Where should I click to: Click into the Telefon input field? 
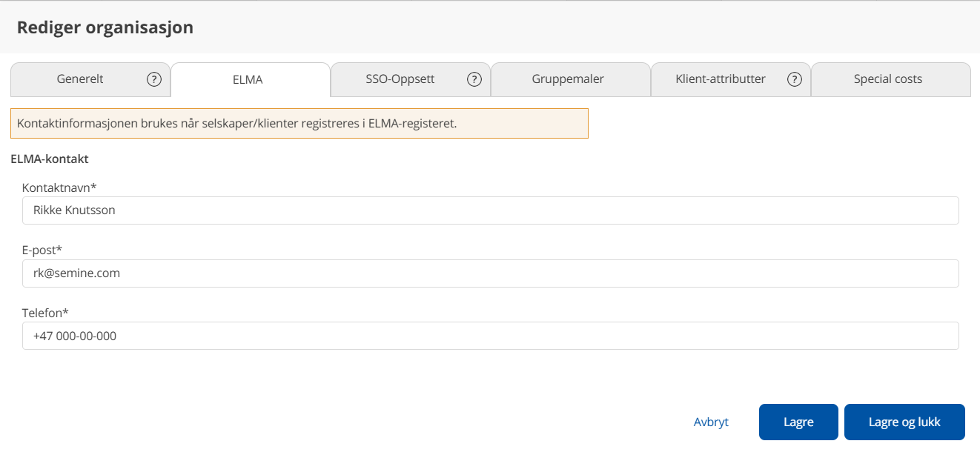tap(490, 336)
